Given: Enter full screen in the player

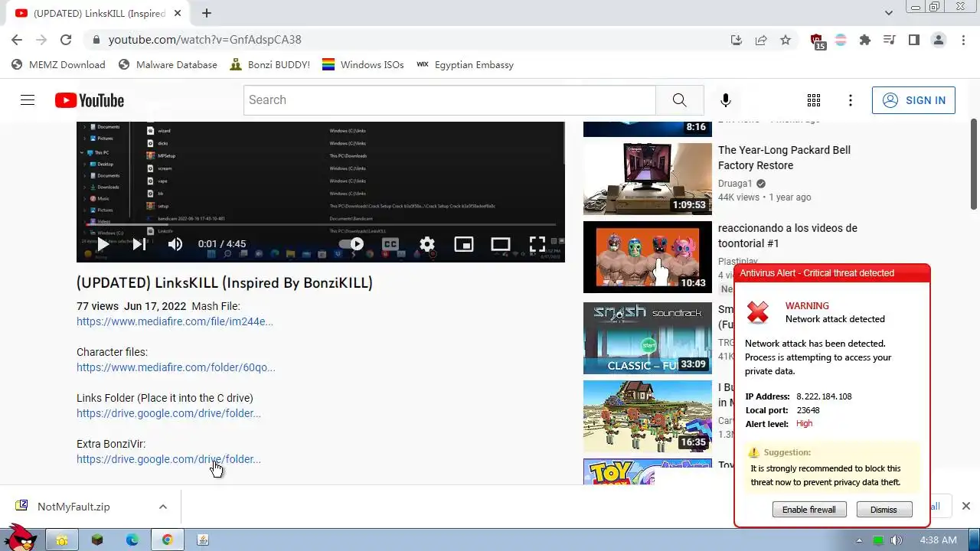Looking at the screenshot, I should pyautogui.click(x=537, y=244).
